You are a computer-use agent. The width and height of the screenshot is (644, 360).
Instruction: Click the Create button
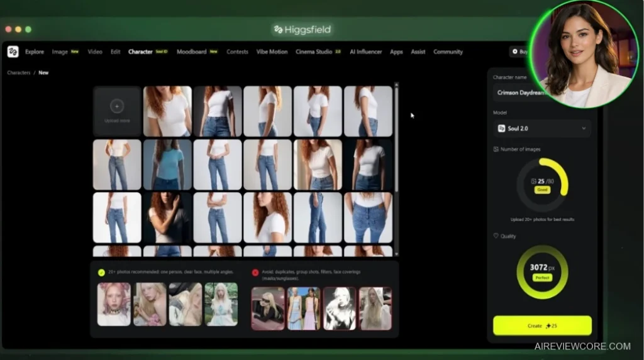click(542, 325)
